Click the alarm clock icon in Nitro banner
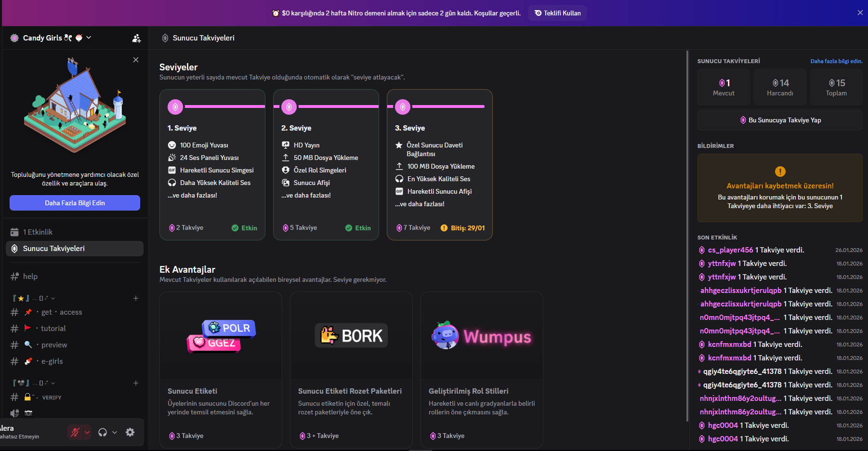Screen dimensions: 868x451 [276, 13]
